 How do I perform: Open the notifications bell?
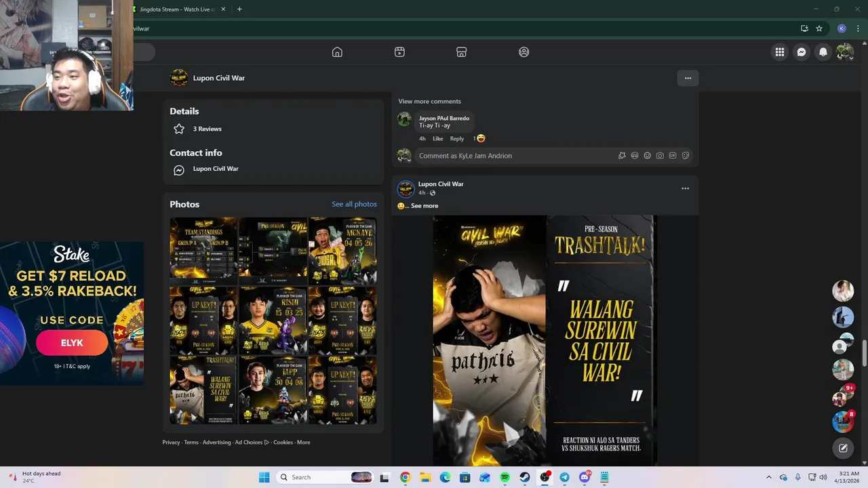tap(823, 52)
